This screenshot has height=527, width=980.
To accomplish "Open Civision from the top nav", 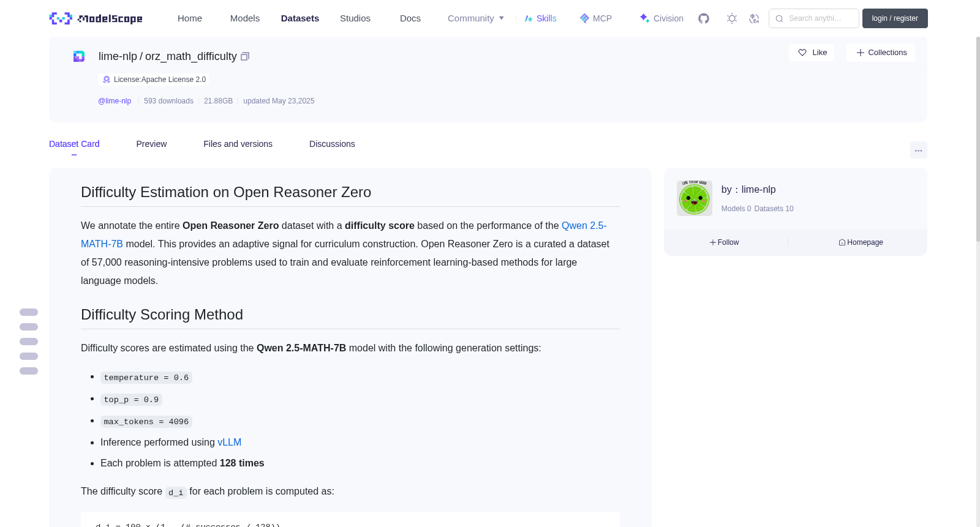I will [x=661, y=18].
